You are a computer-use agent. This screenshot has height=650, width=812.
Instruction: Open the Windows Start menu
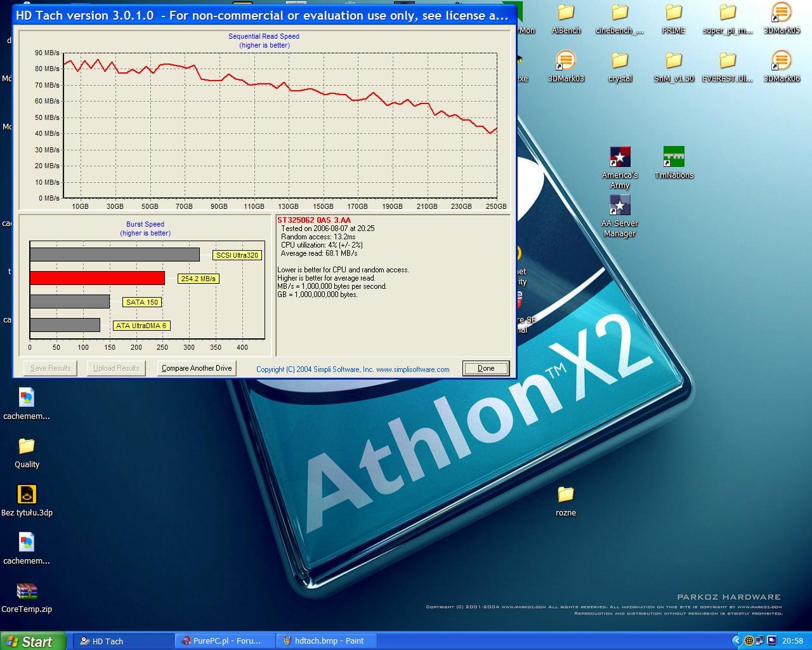(32, 641)
